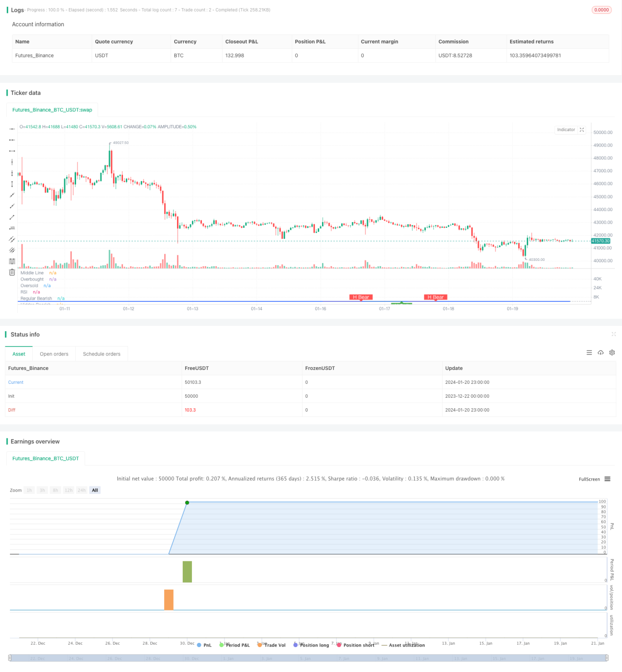Toggle the Period P&L legend series
The width and height of the screenshot is (622, 672).
(234, 645)
